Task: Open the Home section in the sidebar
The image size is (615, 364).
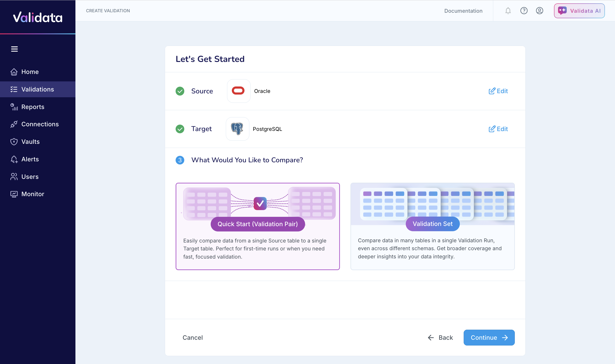Action: (x=30, y=72)
